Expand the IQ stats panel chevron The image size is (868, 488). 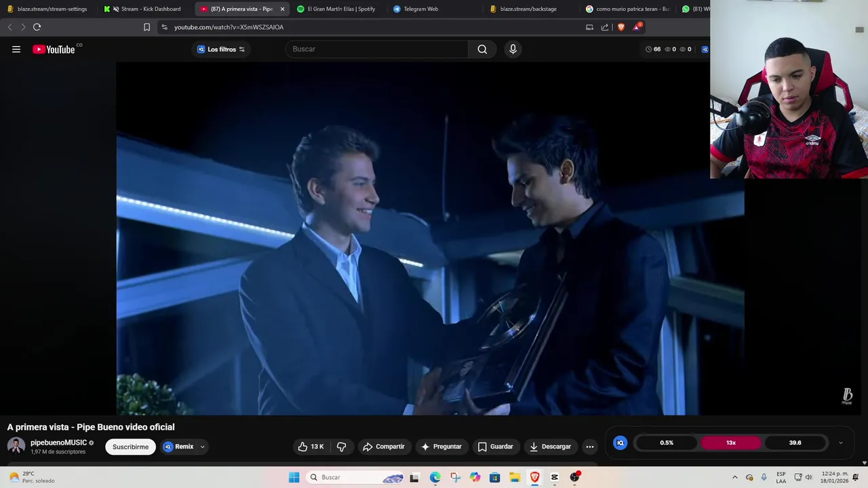[x=841, y=443]
